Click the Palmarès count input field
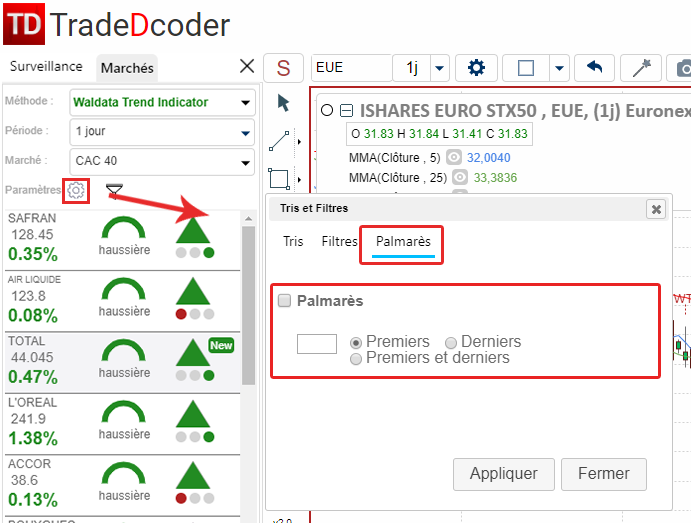 tap(317, 344)
